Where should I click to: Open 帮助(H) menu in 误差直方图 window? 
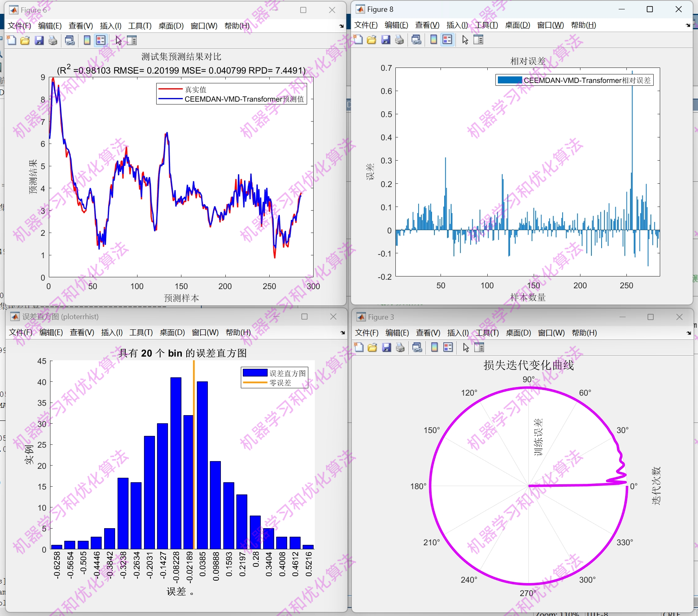coord(238,333)
